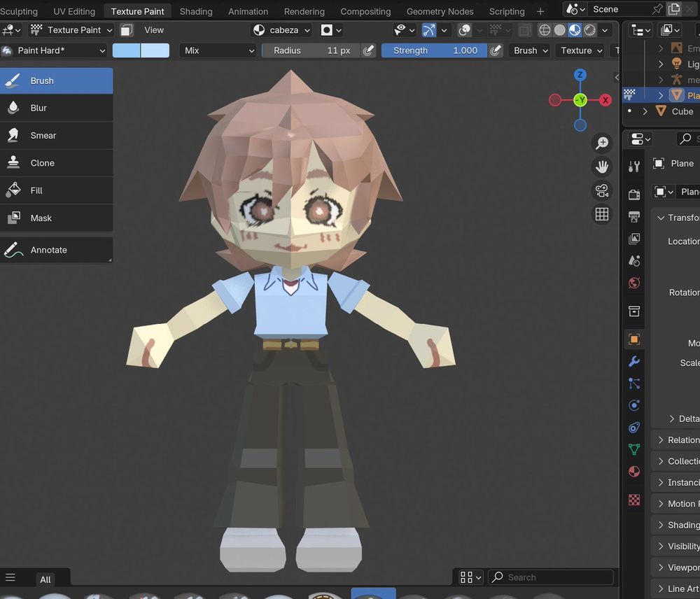Switch to solid viewport shading
Viewport: 700px width, 599px height.
(x=560, y=30)
